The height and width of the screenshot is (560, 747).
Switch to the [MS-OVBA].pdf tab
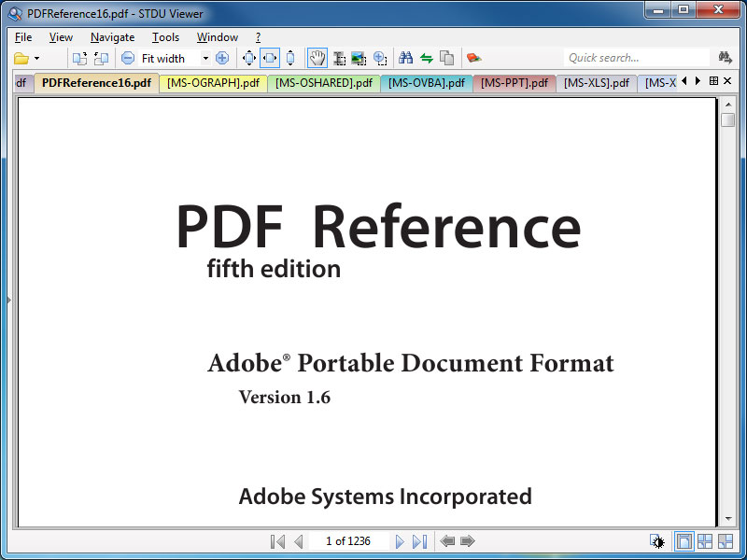(x=426, y=83)
